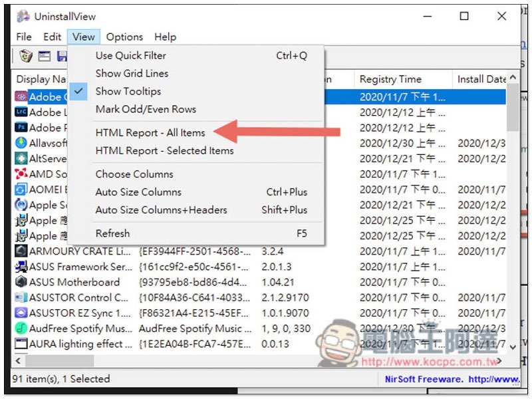Select the AMD Software row icon

click(x=21, y=174)
